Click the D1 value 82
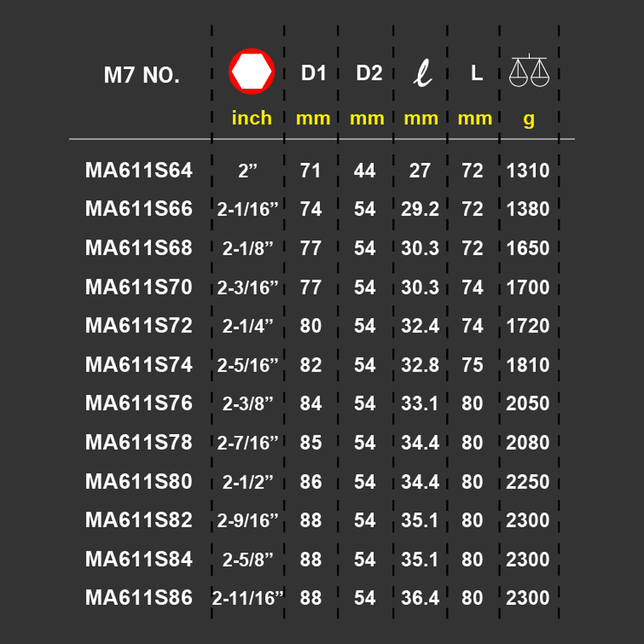This screenshot has width=644, height=644. point(310,365)
